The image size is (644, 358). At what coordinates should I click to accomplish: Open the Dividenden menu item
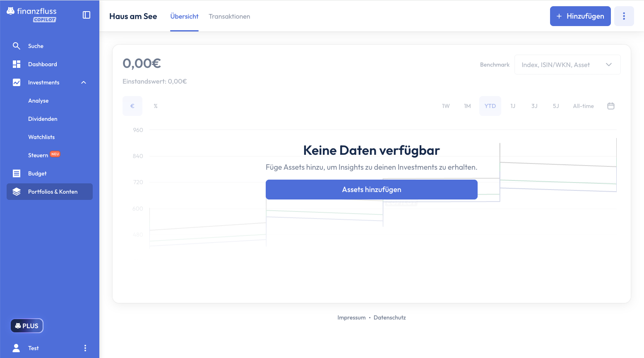click(43, 119)
